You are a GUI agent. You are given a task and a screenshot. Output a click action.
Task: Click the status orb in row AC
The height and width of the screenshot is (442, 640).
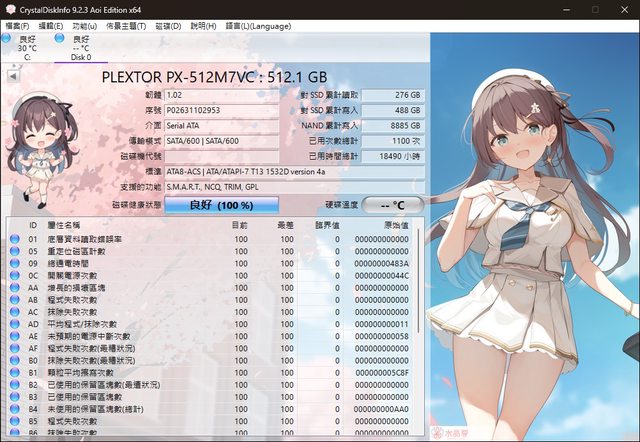coord(15,312)
